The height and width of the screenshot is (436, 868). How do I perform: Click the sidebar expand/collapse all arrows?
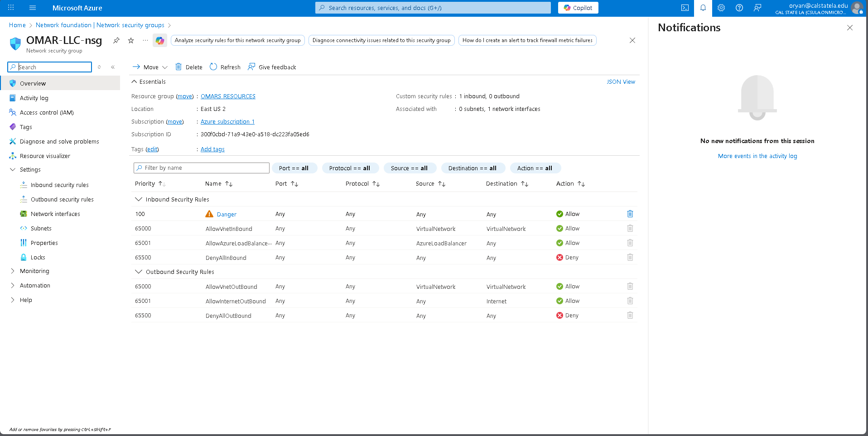click(x=99, y=67)
